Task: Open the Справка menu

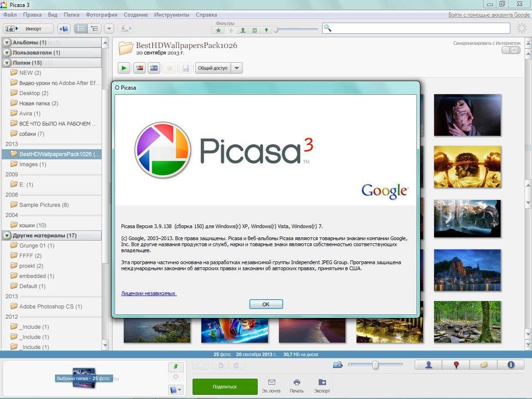Action: 206,15
